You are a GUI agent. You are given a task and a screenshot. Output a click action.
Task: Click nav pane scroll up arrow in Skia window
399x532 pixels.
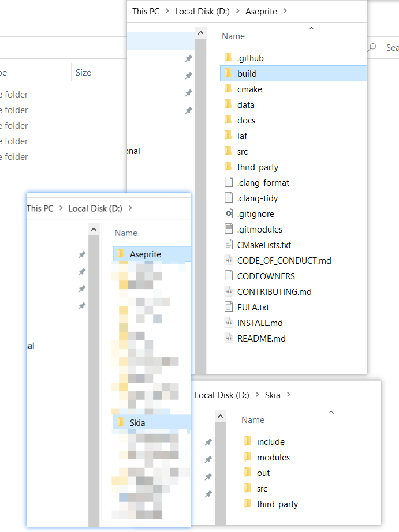pos(221,416)
